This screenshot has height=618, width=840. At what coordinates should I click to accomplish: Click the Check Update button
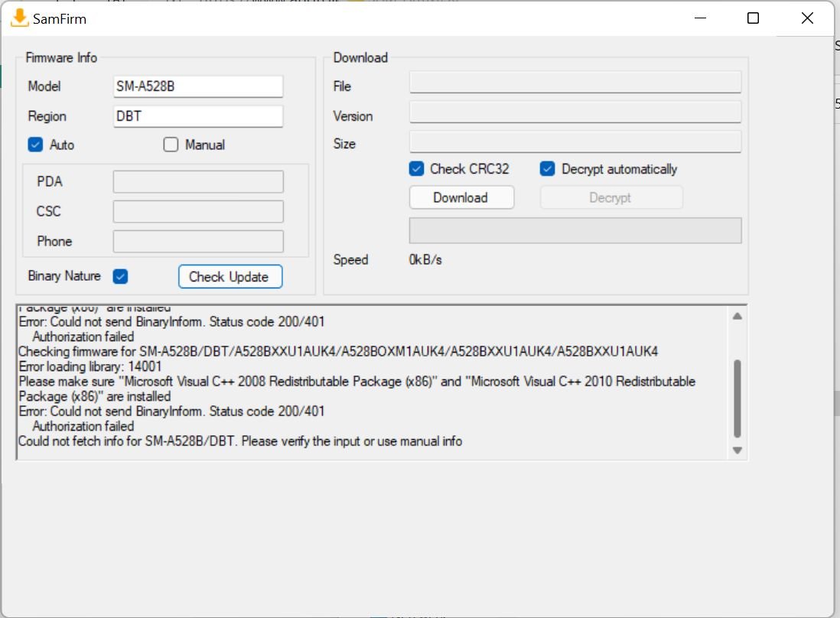(x=230, y=276)
